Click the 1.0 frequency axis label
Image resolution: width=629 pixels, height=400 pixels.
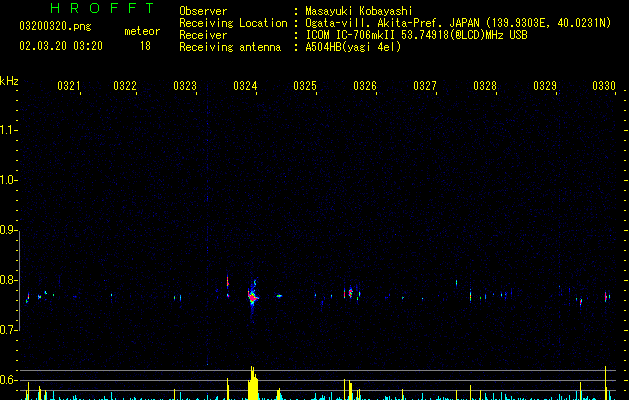[7, 180]
